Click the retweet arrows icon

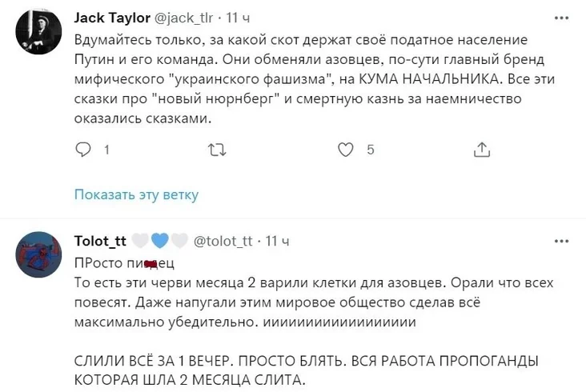pyautogui.click(x=216, y=150)
